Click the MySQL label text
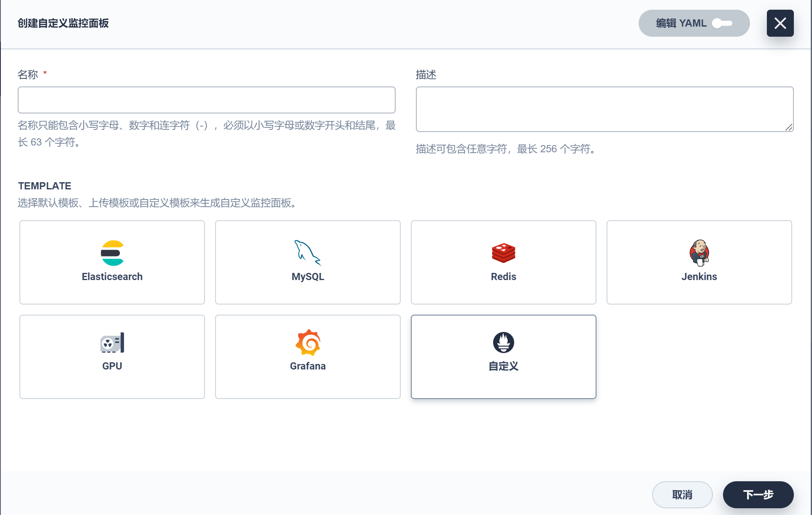The width and height of the screenshot is (812, 515). coord(308,277)
